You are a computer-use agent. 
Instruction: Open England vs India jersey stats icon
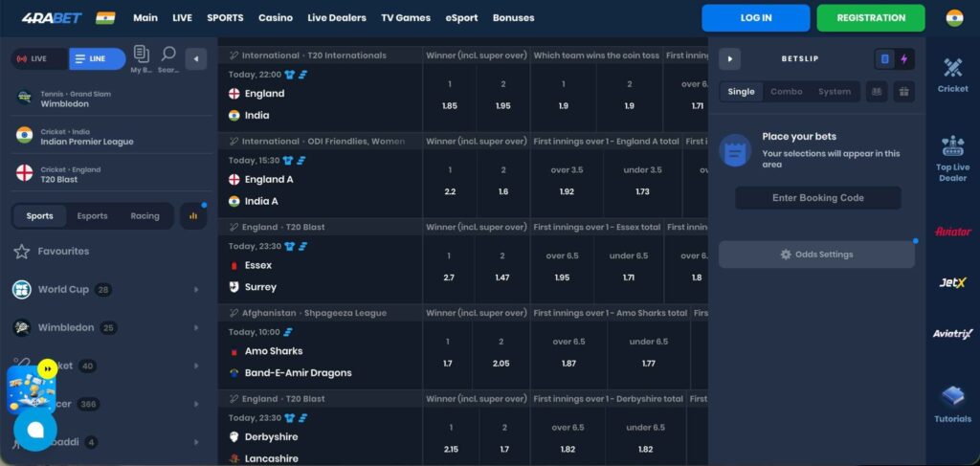point(288,75)
